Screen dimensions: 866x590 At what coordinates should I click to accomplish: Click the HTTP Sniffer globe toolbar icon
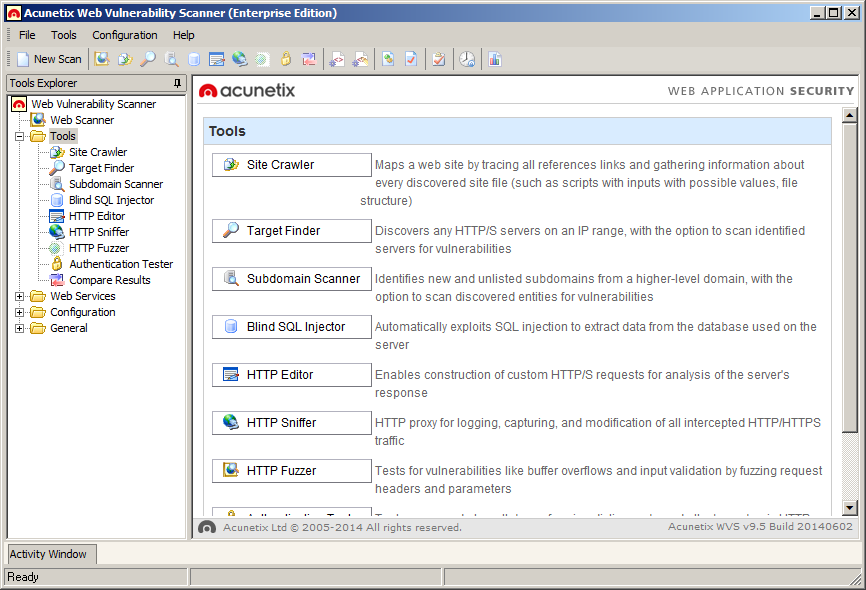click(240, 60)
